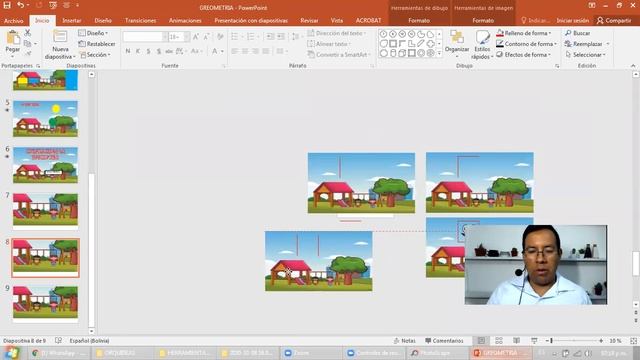640x360 pixels.
Task: Click the bullets list icon
Action: tap(235, 37)
